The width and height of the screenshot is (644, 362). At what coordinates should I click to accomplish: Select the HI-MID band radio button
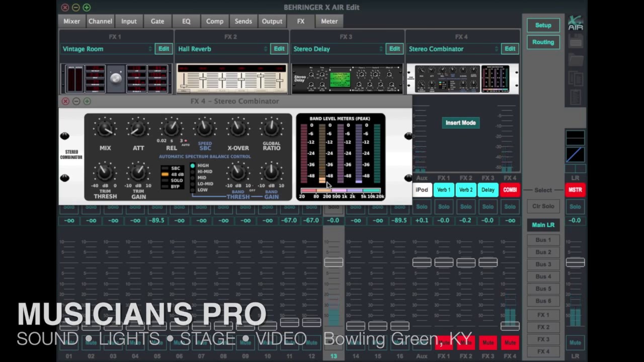click(x=192, y=171)
